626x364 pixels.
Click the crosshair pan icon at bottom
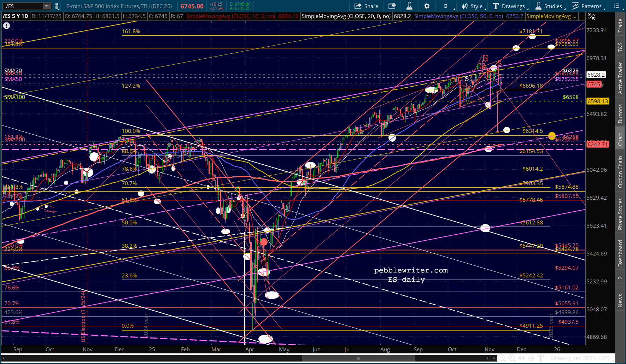pos(531,358)
